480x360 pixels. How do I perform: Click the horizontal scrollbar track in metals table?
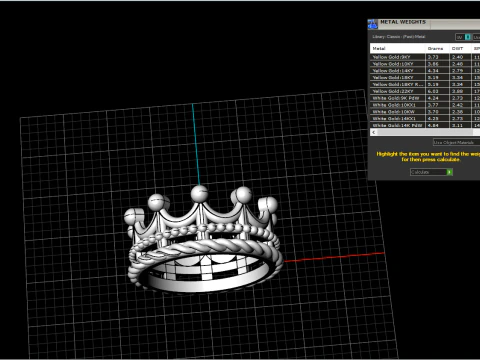tap(425, 132)
